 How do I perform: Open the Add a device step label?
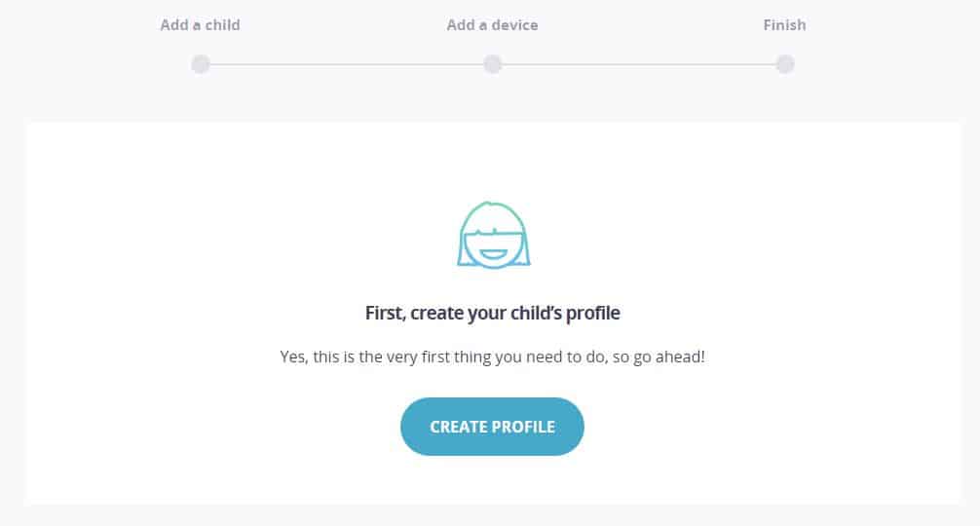coord(493,25)
